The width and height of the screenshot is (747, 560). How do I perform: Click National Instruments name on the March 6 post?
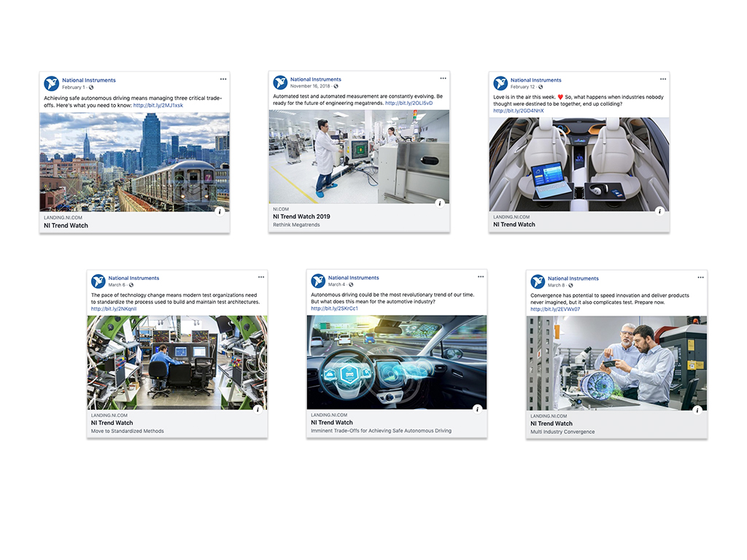(x=134, y=278)
